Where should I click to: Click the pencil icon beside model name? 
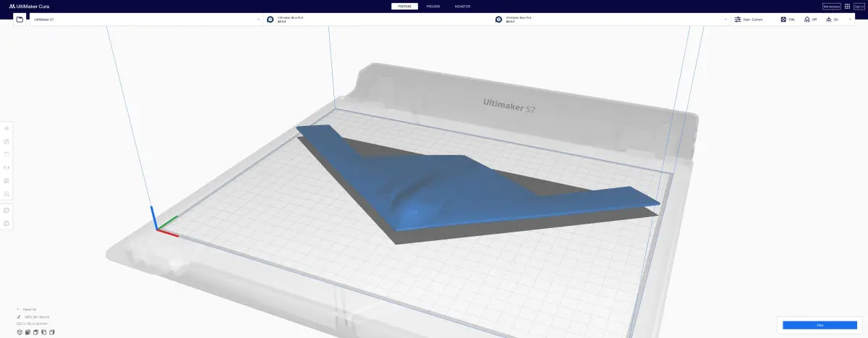[x=19, y=317]
